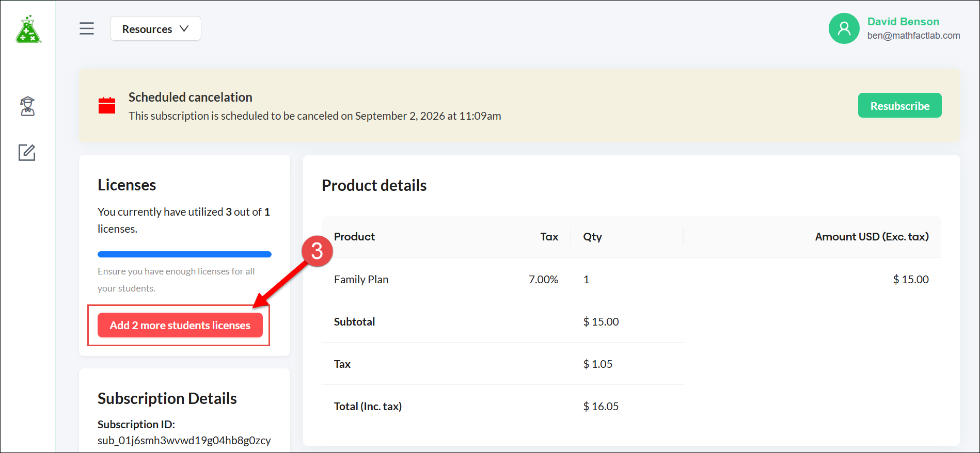Click the Product column header
Screen dimensions: 980x453
(x=354, y=237)
